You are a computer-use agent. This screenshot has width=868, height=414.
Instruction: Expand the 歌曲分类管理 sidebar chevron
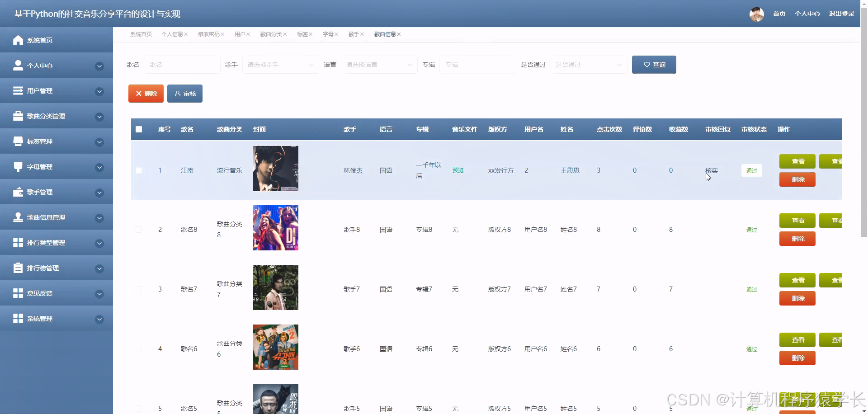99,117
